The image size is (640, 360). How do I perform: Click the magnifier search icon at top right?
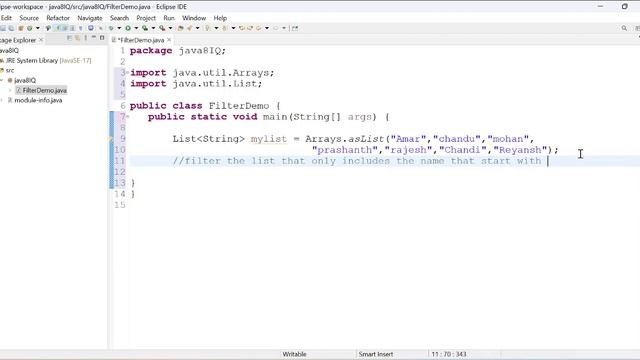(624, 28)
